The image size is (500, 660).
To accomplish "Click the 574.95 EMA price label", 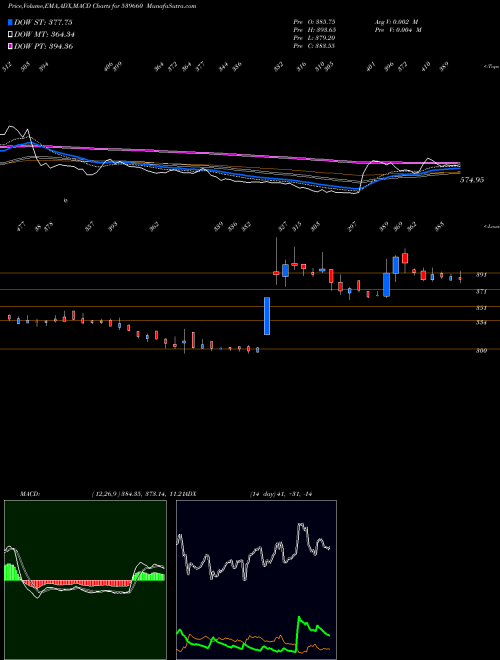I will click(472, 180).
